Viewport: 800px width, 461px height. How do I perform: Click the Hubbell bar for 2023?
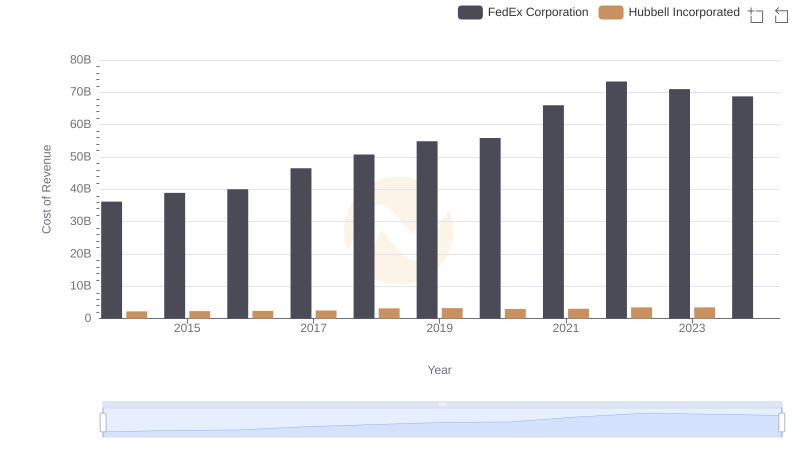click(x=704, y=312)
